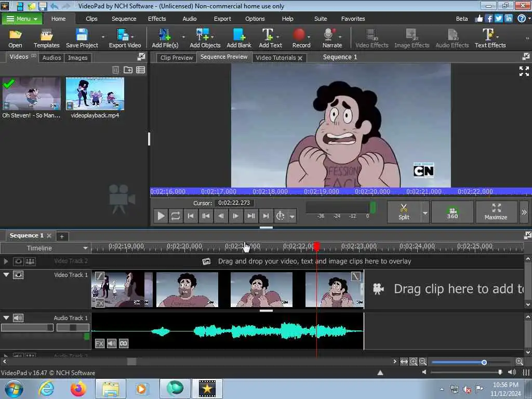
Task: Open the FX button on the audio clip
Action: pos(99,343)
